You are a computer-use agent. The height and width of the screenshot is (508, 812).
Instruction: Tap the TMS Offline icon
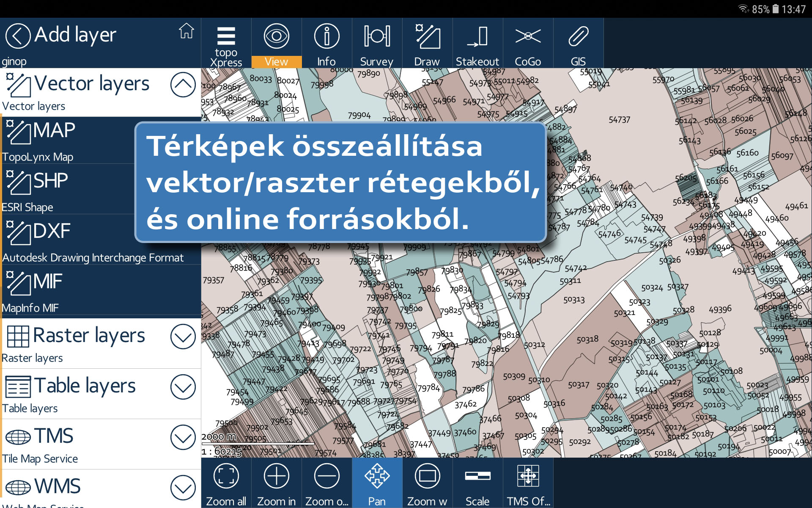(x=527, y=486)
